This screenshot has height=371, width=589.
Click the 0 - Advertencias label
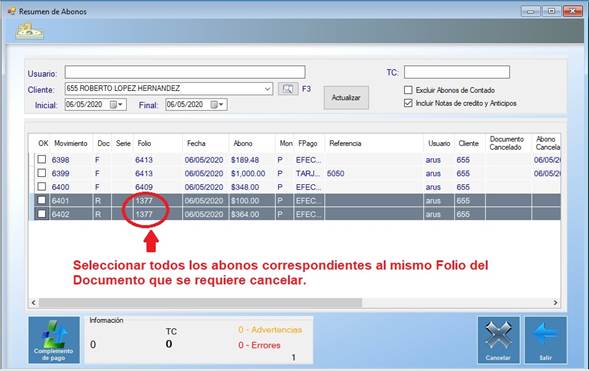tap(270, 330)
